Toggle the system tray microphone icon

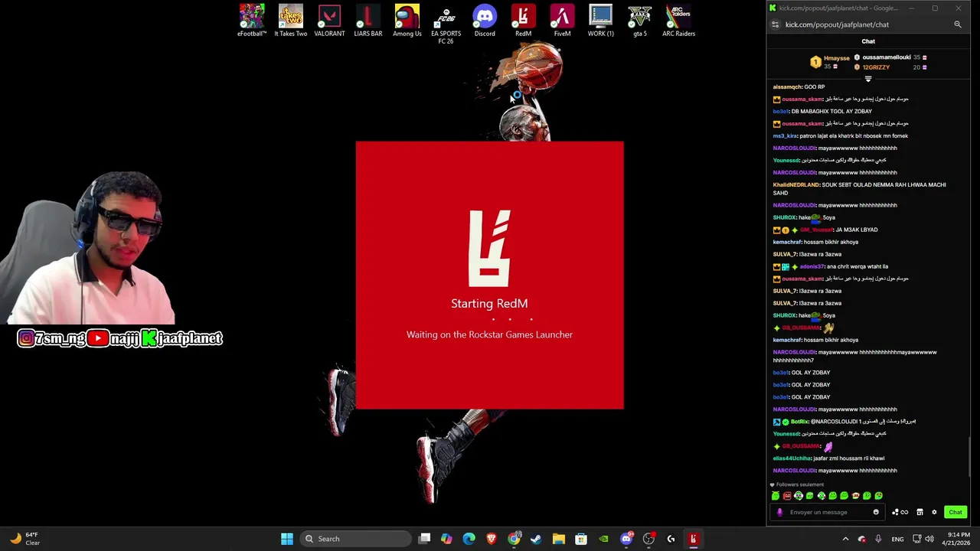878,539
